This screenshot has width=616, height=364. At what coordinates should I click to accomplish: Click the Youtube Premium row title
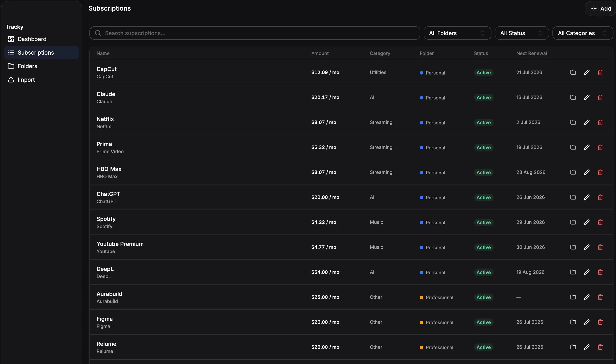[x=120, y=244]
